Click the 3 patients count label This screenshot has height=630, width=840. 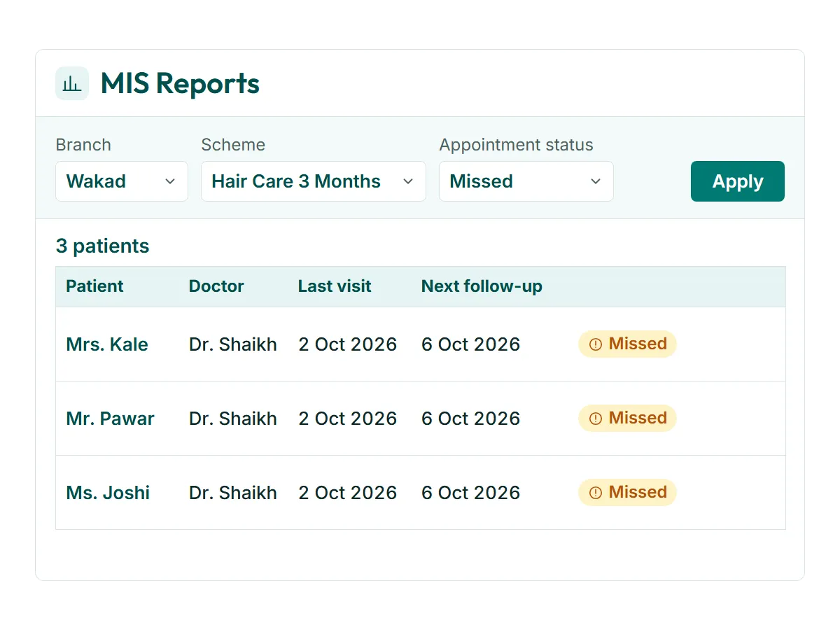tap(102, 246)
